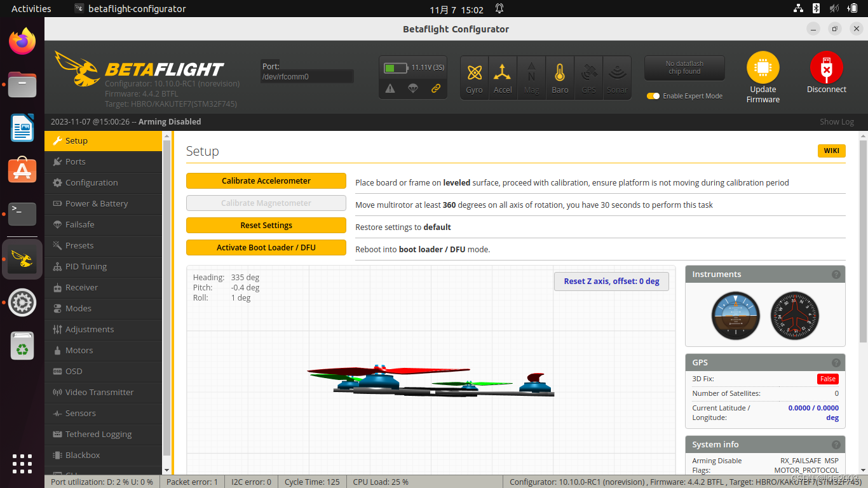Click the failsafe parachute status icon
Viewport: 868px width, 488px height.
point(413,88)
